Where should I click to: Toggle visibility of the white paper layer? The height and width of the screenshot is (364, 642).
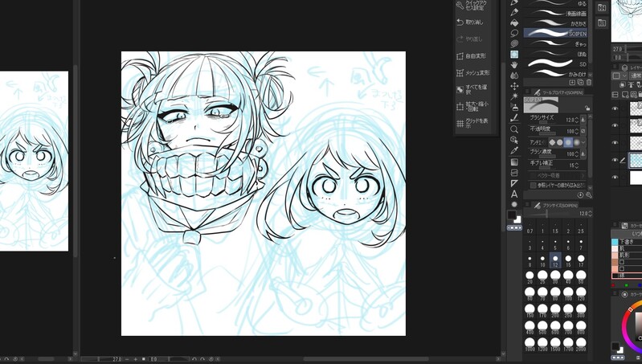click(x=615, y=178)
